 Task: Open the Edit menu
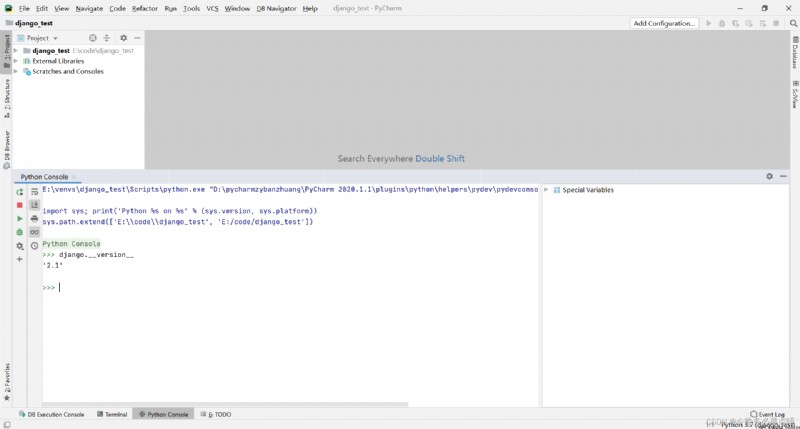point(42,9)
